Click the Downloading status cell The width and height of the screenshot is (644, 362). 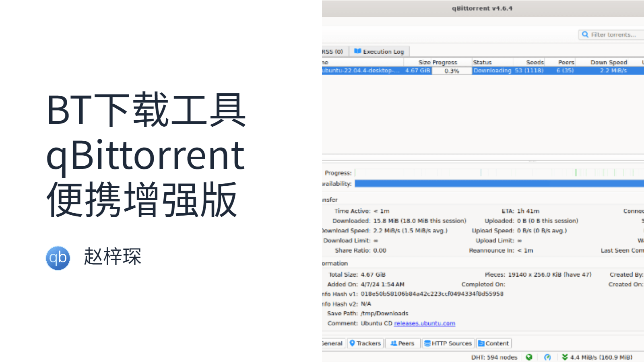tap(492, 70)
